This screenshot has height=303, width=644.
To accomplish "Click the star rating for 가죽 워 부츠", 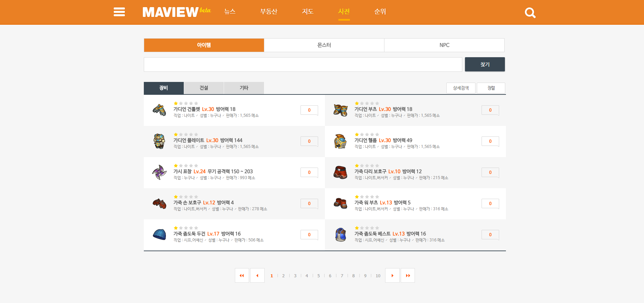I will (367, 197).
